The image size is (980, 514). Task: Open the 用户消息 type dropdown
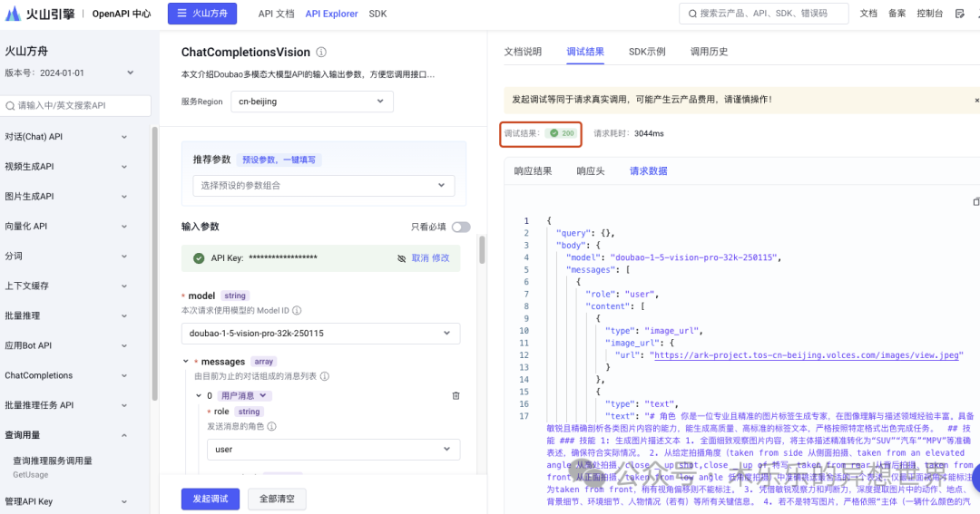click(x=244, y=395)
